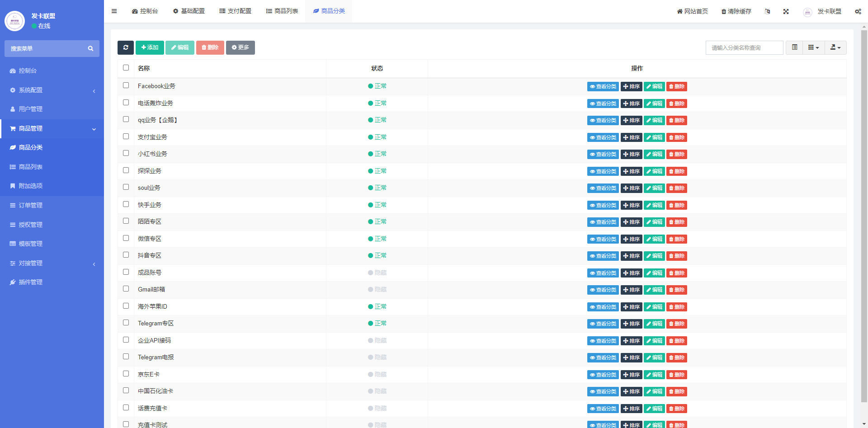Open 订单管理 in the sidebar
This screenshot has width=868, height=428.
52,206
